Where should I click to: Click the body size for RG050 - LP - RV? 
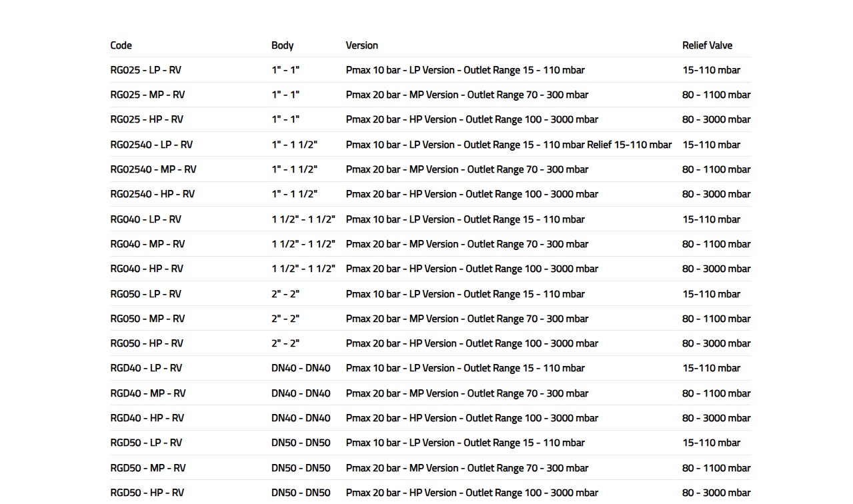click(285, 294)
